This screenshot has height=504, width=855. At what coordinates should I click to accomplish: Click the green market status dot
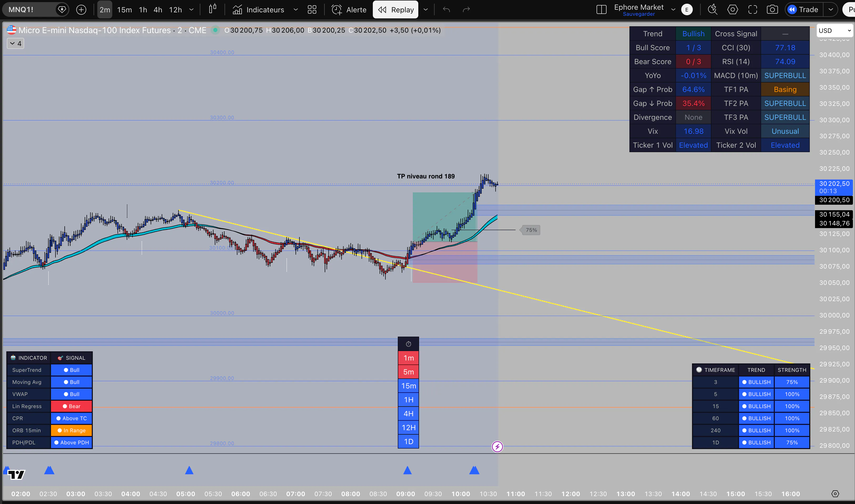(x=215, y=30)
